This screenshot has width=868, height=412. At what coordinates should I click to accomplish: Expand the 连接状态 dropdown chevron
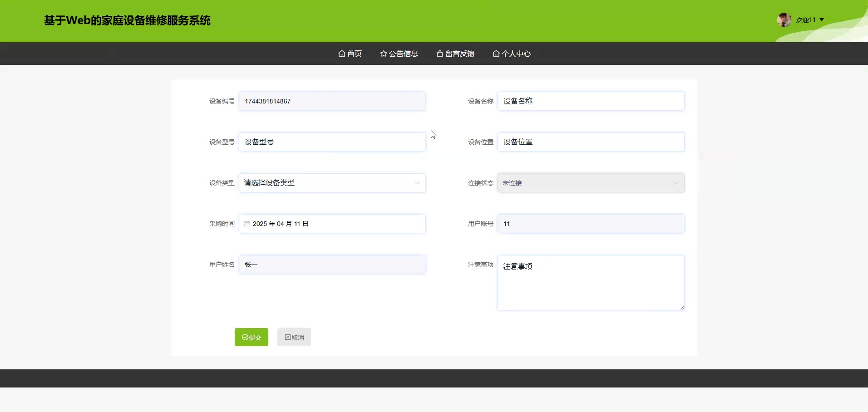coord(676,183)
